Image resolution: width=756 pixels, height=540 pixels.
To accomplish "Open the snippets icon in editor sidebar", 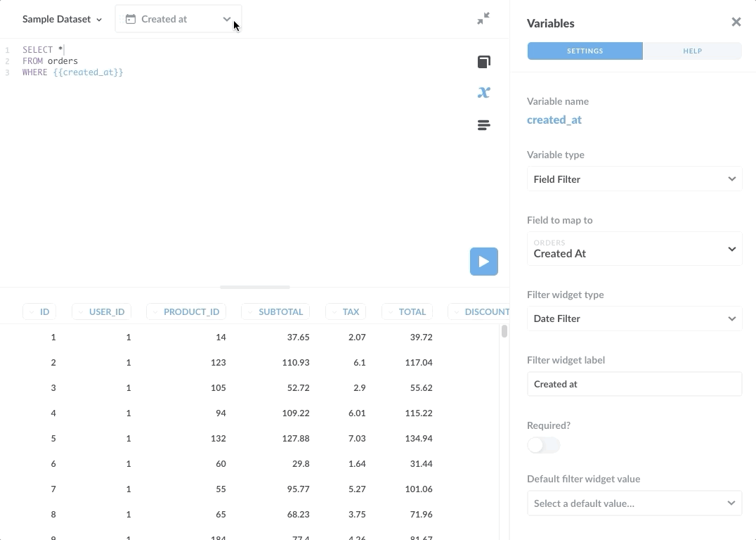I will 483,125.
